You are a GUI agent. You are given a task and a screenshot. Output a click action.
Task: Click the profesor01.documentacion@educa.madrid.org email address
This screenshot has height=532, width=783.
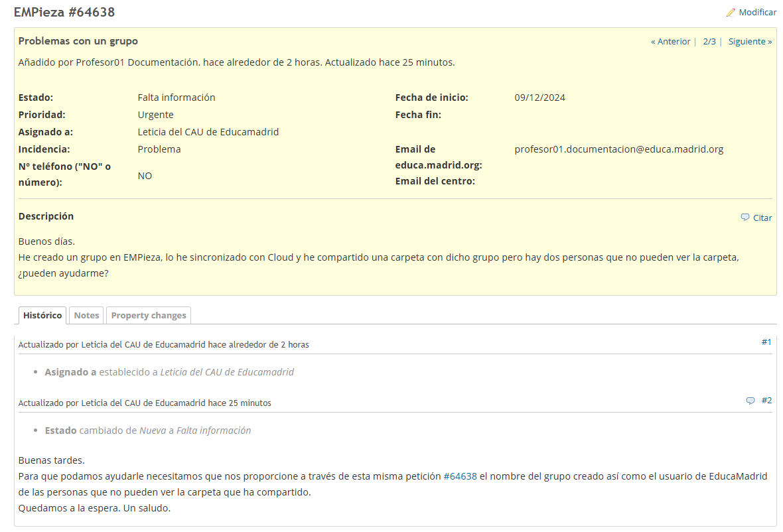(x=618, y=149)
